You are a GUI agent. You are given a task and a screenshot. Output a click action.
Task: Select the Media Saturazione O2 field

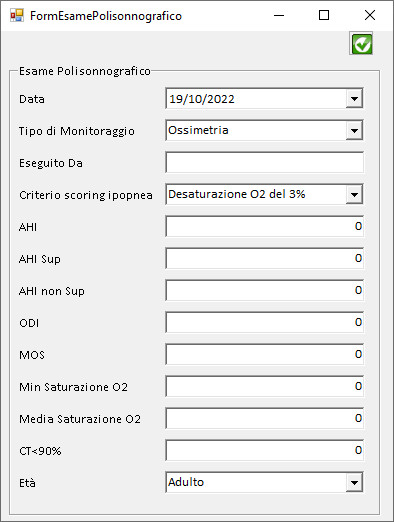click(264, 418)
